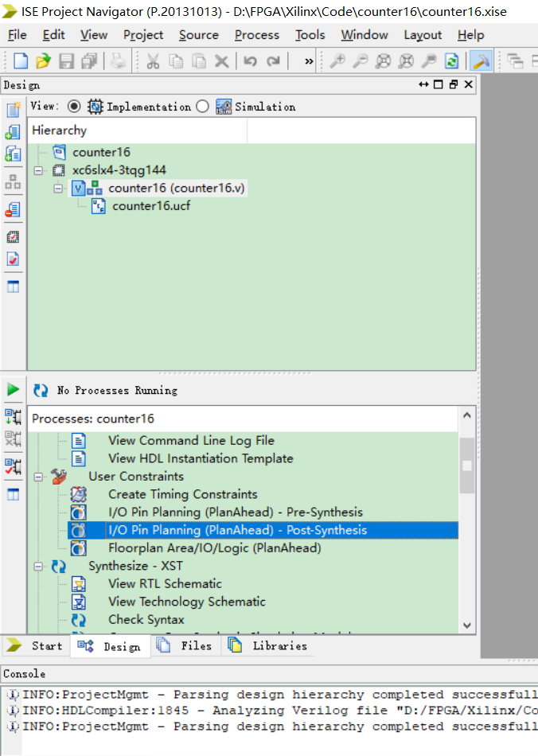This screenshot has height=756, width=538.
Task: Open the Window menu
Action: (x=365, y=35)
